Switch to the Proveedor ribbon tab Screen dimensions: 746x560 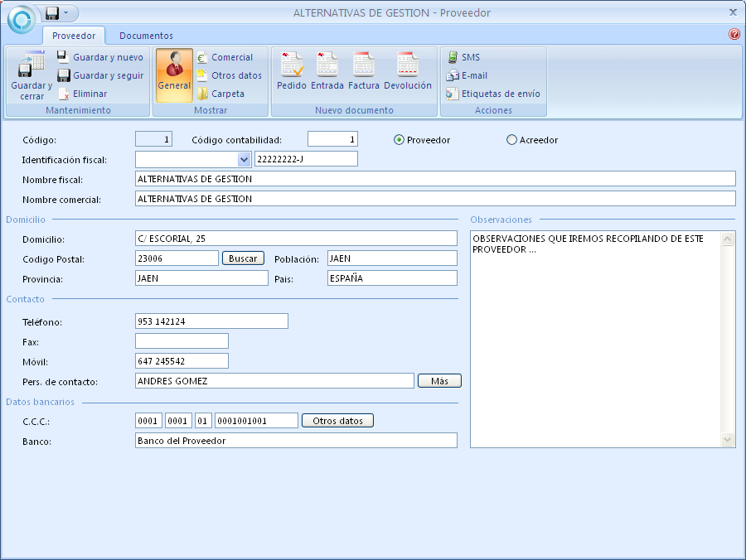[74, 36]
